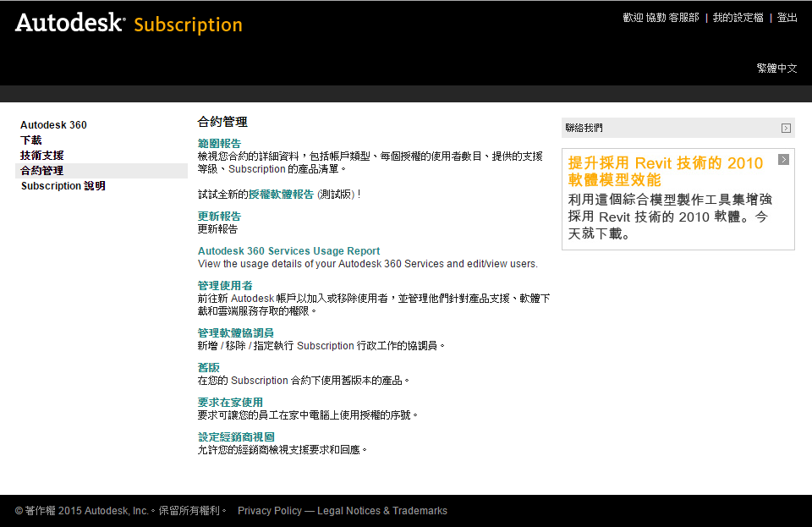Image resolution: width=812 pixels, height=527 pixels.
Task: Open the 範圍報告 link
Action: point(220,144)
